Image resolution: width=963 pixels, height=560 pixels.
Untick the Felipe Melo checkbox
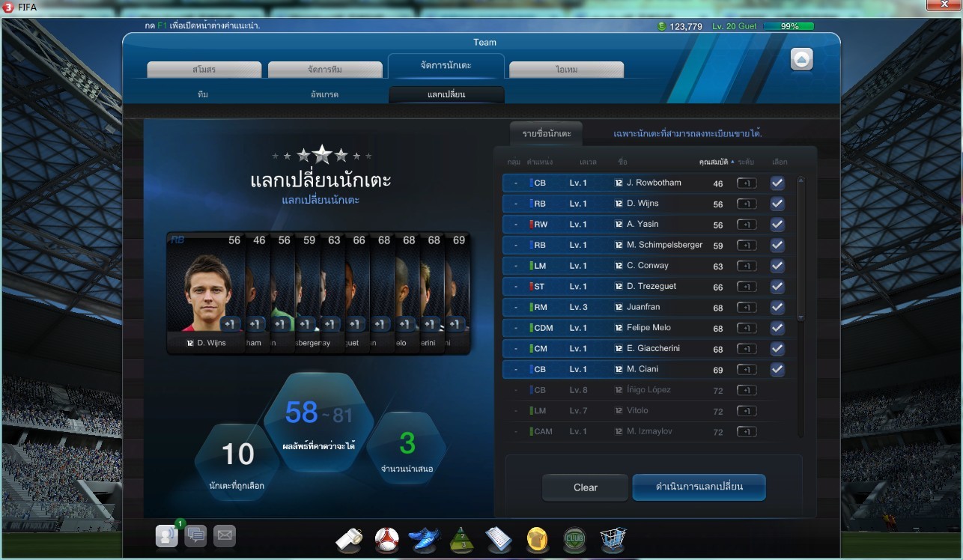[777, 328]
